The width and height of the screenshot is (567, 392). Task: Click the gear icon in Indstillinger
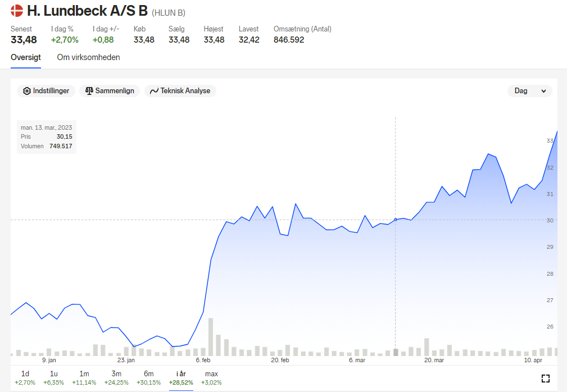[27, 91]
